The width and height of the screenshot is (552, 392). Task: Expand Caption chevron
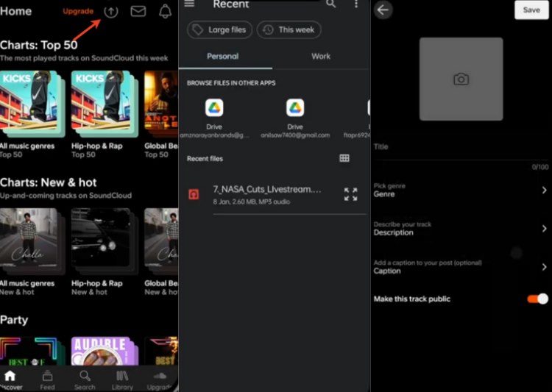point(544,267)
